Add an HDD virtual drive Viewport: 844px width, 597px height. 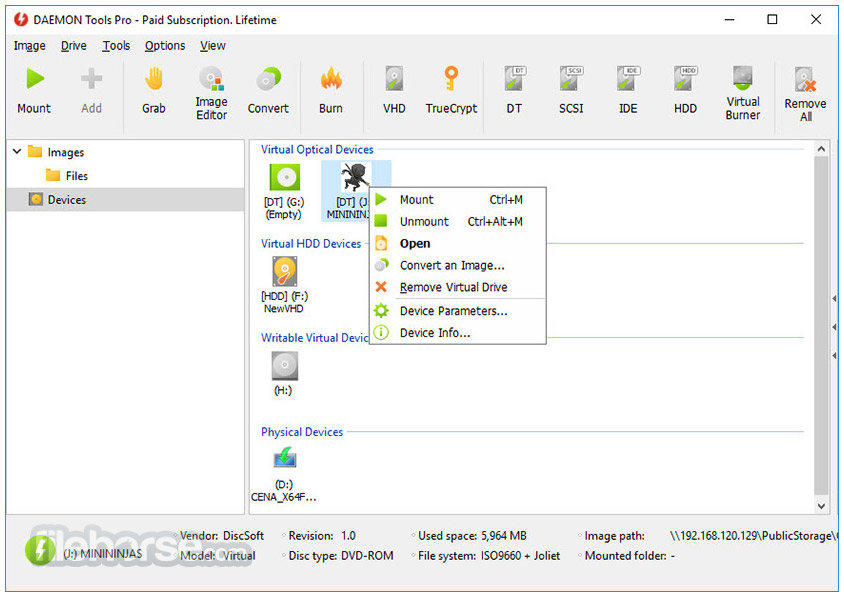[685, 79]
